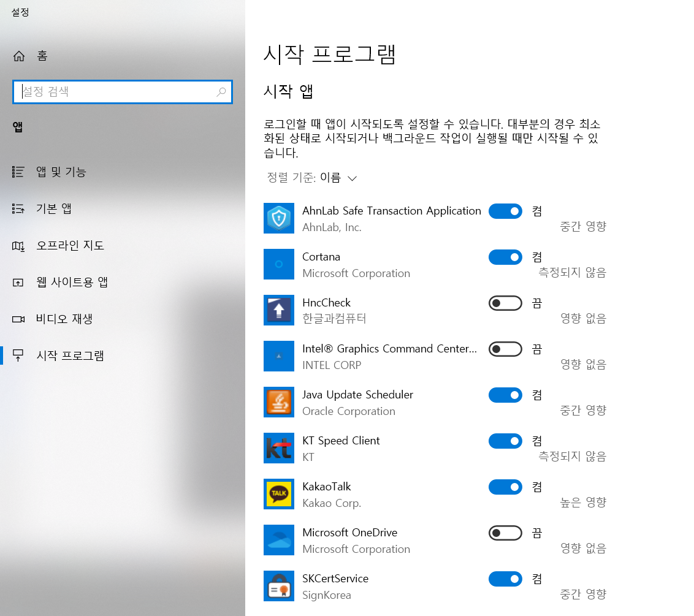Disable KT Speed Client startup toggle

pyautogui.click(x=505, y=441)
